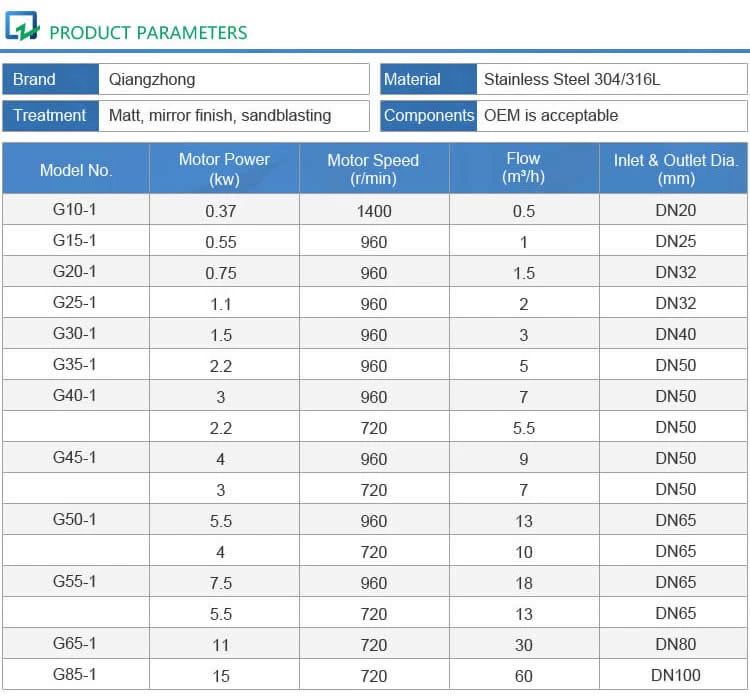The height and width of the screenshot is (700, 750).
Task: Click the Stainless Steel 304/316L value
Action: click(572, 79)
